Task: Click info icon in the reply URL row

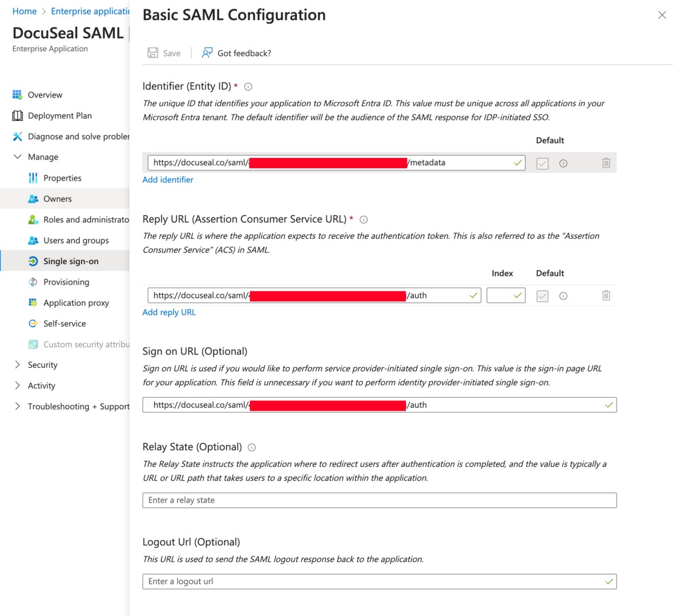Action: point(563,296)
